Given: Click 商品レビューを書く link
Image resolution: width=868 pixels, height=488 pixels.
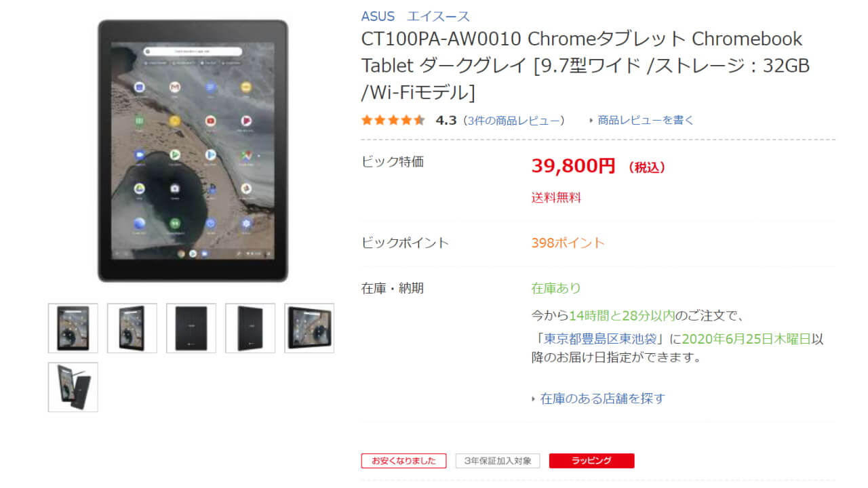Looking at the screenshot, I should click(x=646, y=120).
